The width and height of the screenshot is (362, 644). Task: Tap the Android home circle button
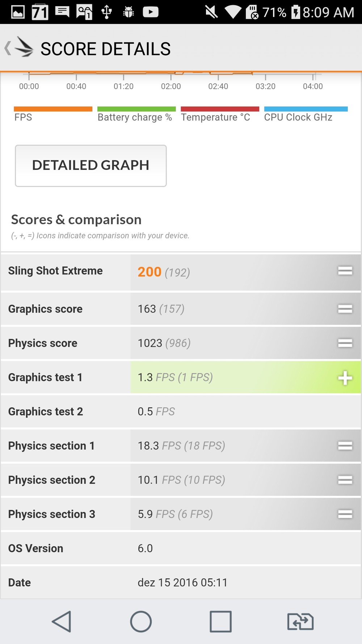(x=141, y=622)
